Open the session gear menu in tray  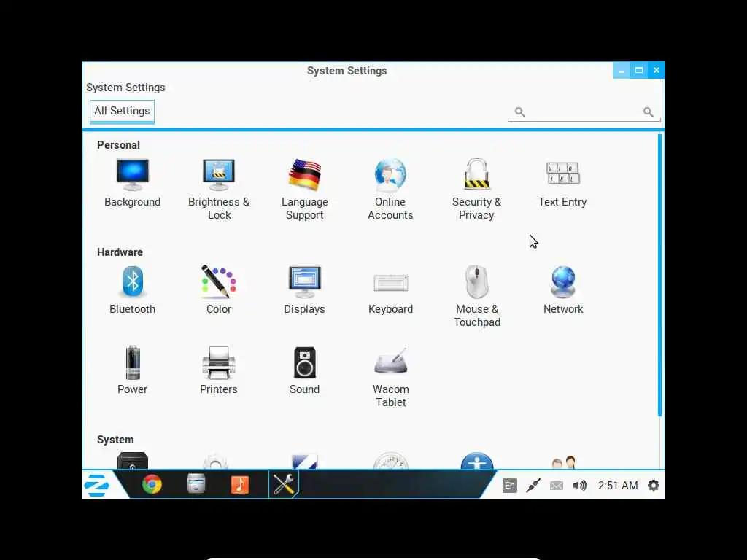[654, 485]
